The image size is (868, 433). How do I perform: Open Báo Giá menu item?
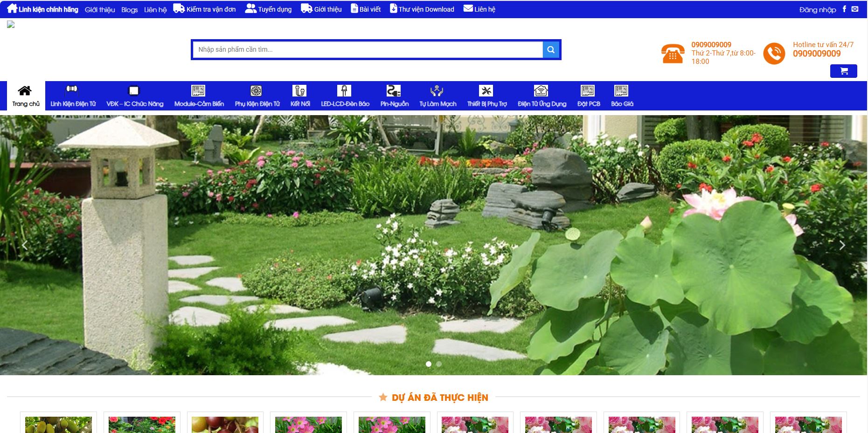(622, 96)
